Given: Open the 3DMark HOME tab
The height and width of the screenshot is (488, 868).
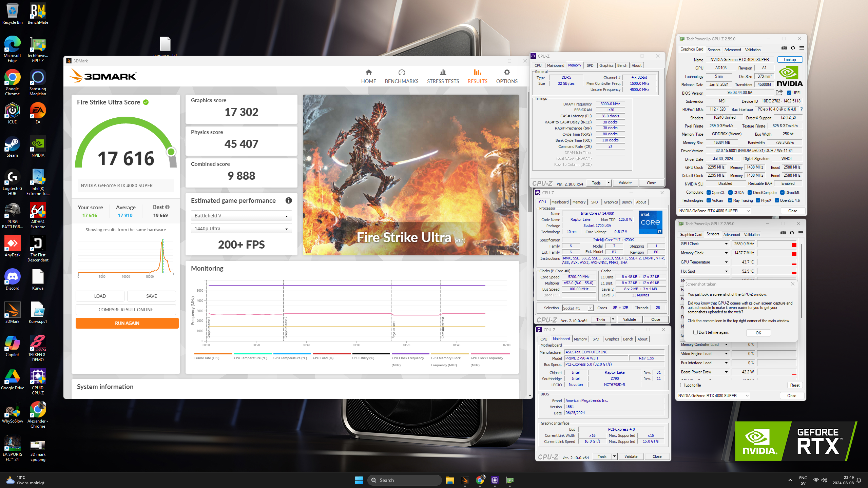Looking at the screenshot, I should coord(368,76).
